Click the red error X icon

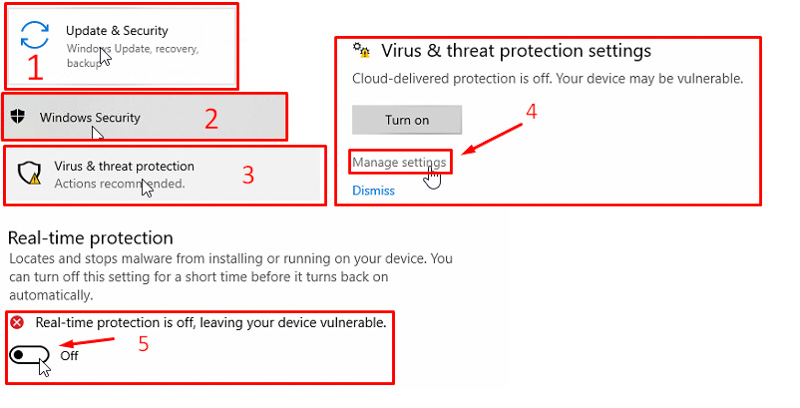[x=17, y=322]
